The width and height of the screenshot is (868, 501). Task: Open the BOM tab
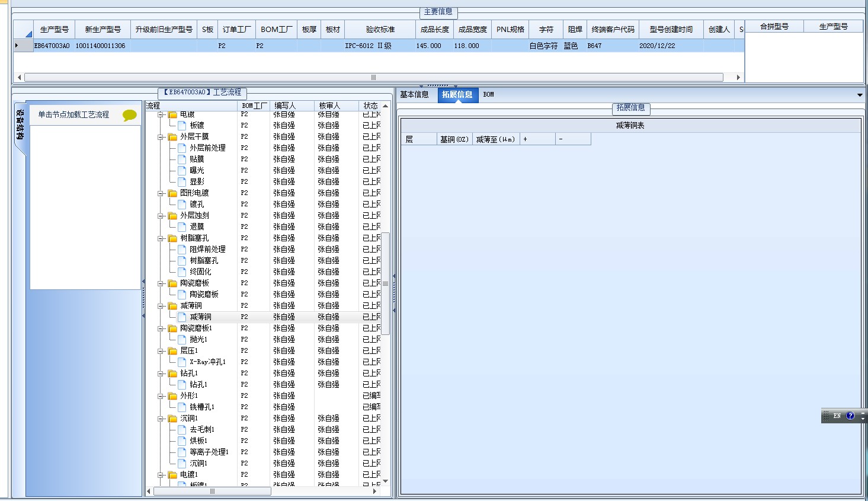pos(488,95)
